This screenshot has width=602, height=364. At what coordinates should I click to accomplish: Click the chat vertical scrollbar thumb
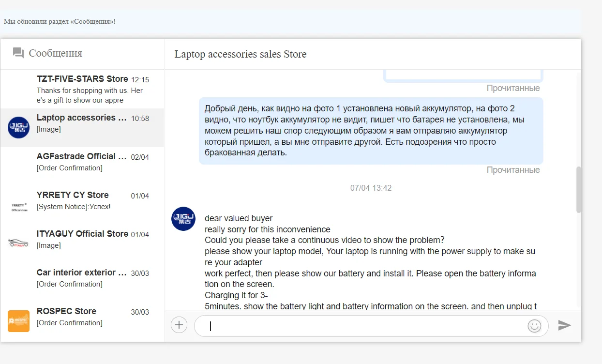[x=579, y=190]
